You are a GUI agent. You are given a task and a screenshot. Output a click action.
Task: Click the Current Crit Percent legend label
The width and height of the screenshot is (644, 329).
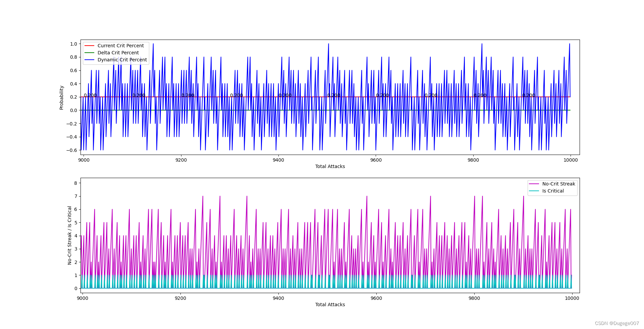coord(120,46)
